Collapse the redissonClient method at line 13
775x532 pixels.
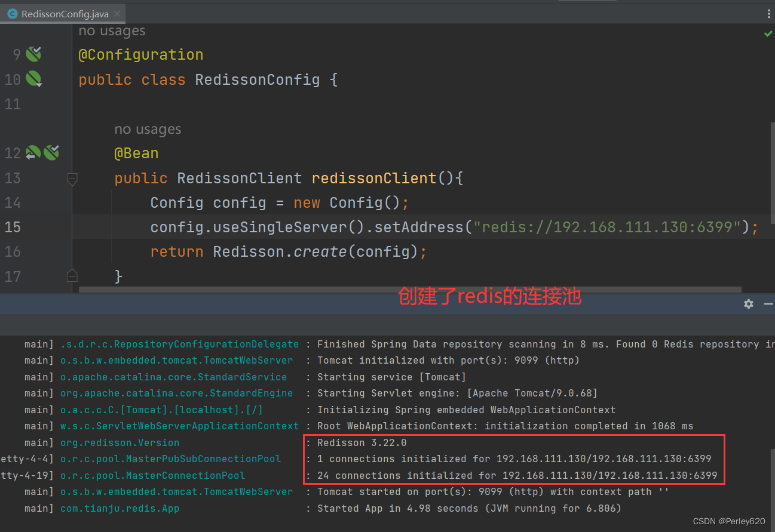[x=72, y=178]
